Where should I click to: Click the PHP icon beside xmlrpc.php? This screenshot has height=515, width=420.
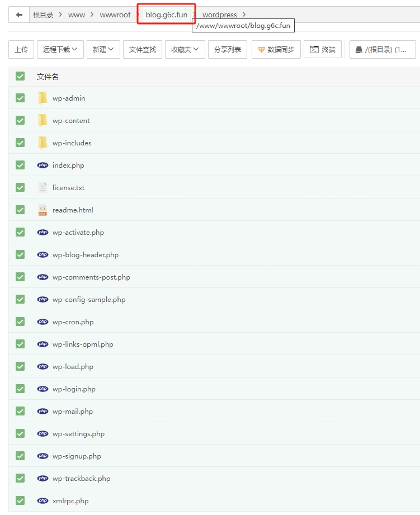coord(43,501)
